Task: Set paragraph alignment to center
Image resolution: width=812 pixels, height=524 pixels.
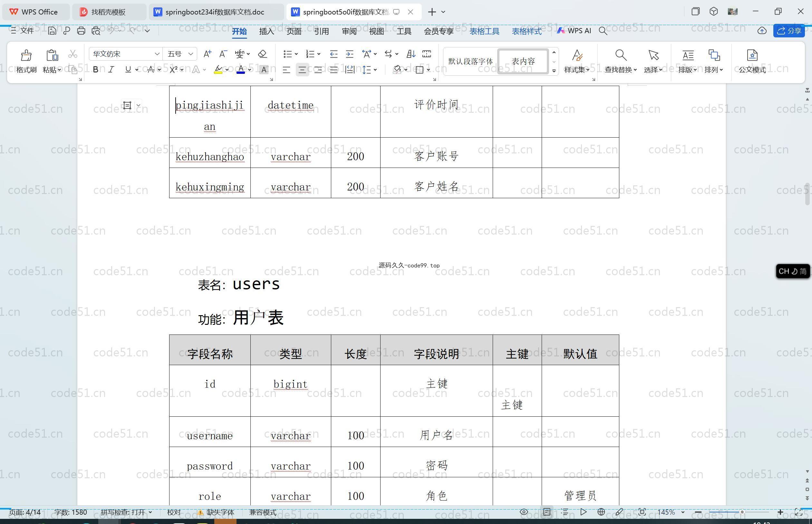Action: [x=302, y=70]
